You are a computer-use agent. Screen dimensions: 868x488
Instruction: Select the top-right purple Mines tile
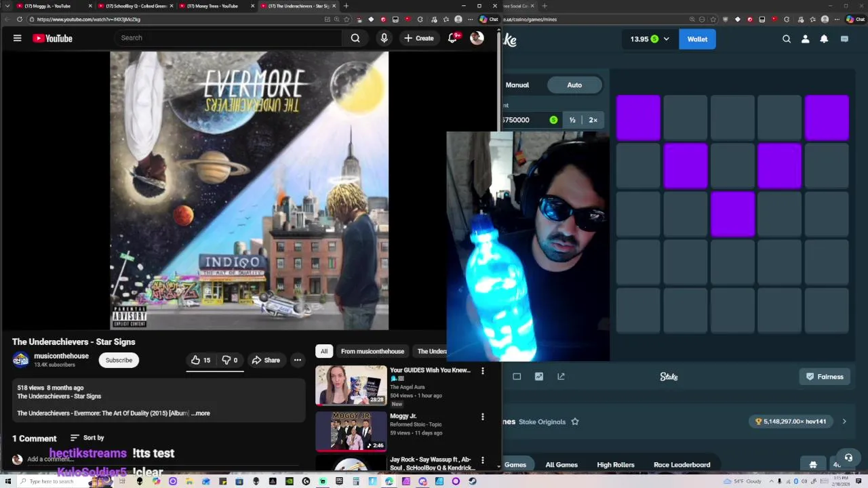click(x=827, y=117)
